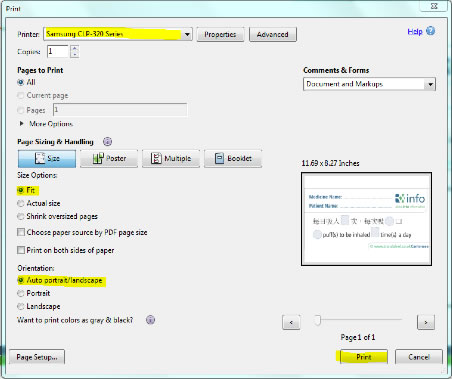Open the Help link

point(415,32)
